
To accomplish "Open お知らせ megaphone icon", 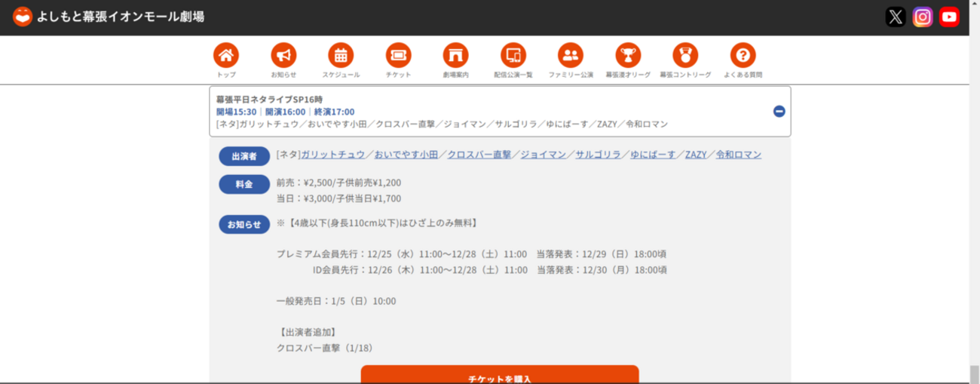I will (x=283, y=55).
